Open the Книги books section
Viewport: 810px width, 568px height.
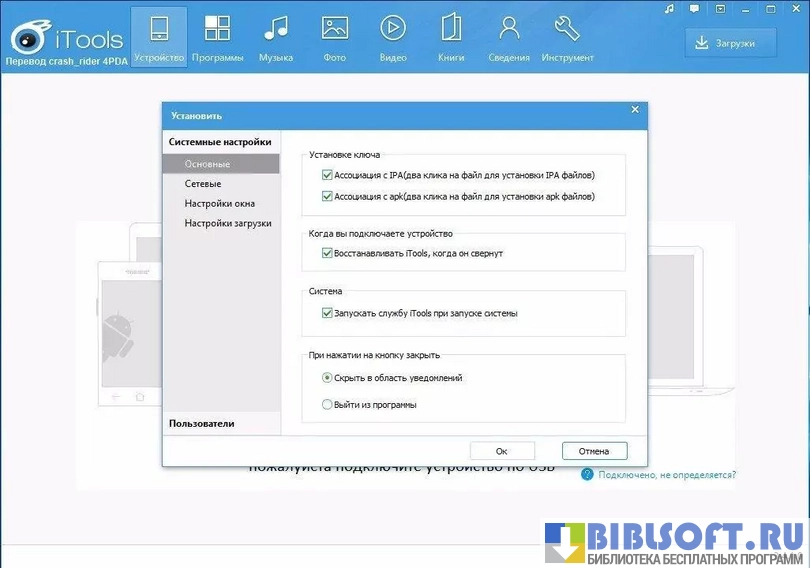tap(451, 37)
